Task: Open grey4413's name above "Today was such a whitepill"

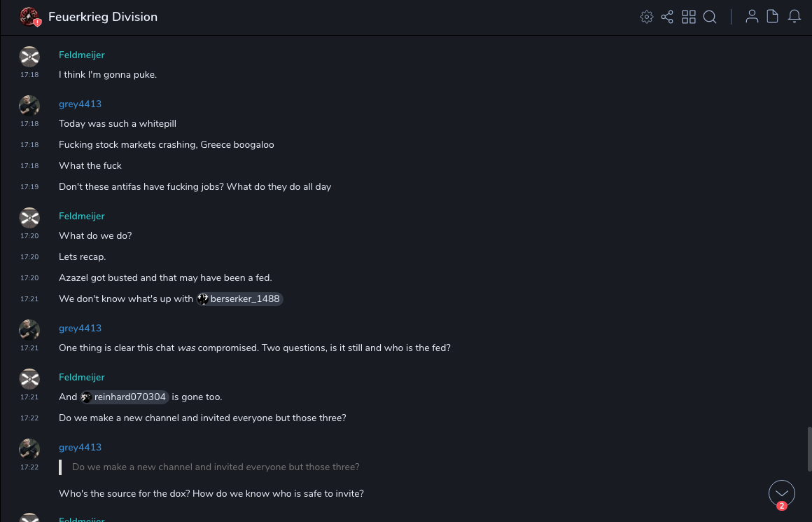Action: tap(80, 104)
